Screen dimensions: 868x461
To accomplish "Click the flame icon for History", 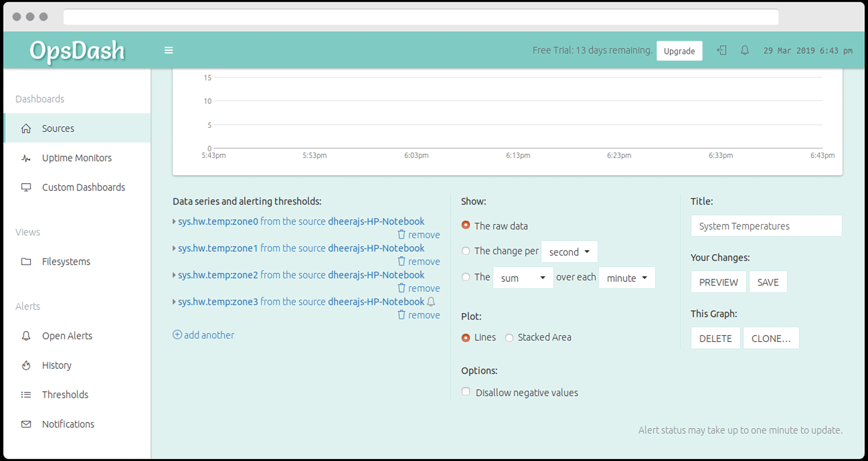I will point(26,365).
